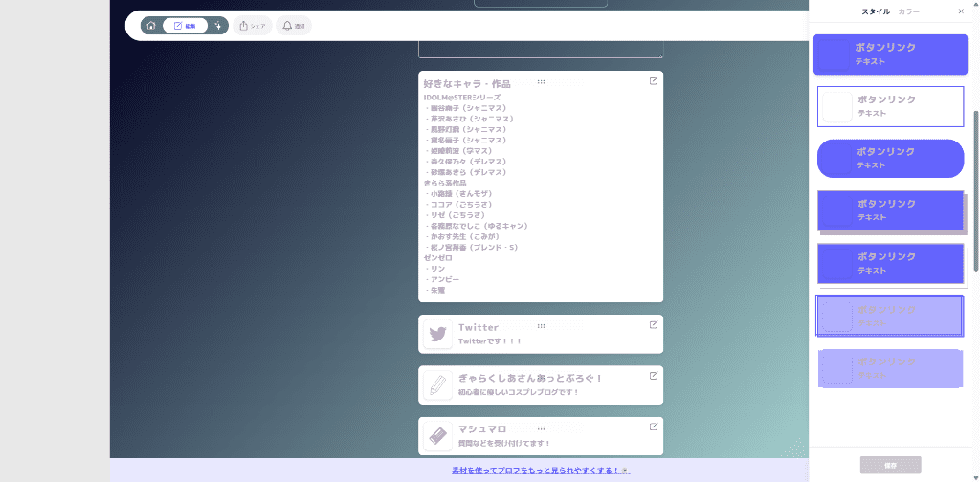980x482 pixels.
Task: Click the Twitter bird icon
Action: pos(437,334)
